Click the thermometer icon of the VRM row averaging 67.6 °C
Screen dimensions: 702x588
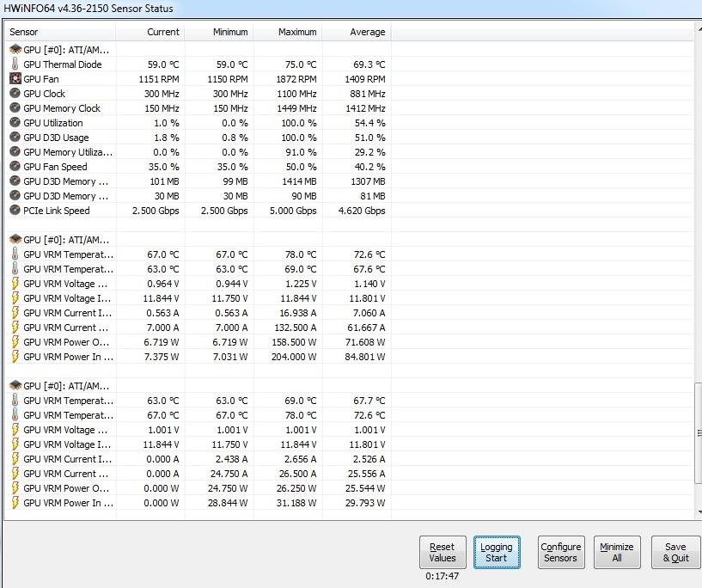pyautogui.click(x=15, y=269)
